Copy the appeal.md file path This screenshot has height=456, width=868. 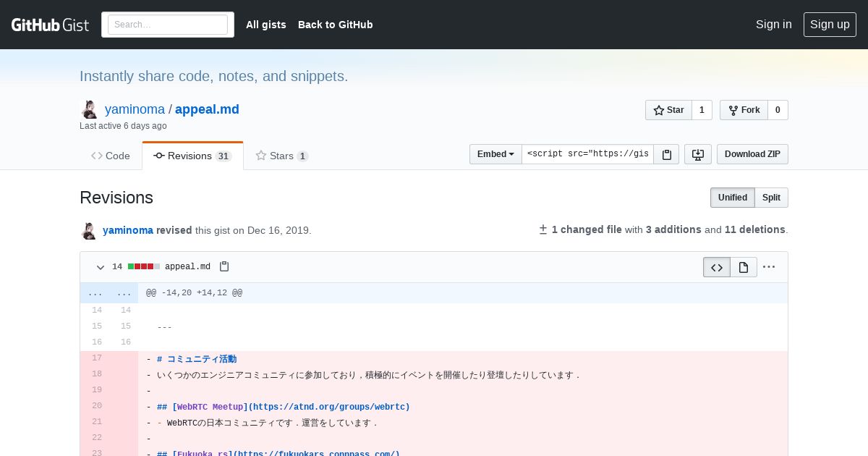[224, 266]
